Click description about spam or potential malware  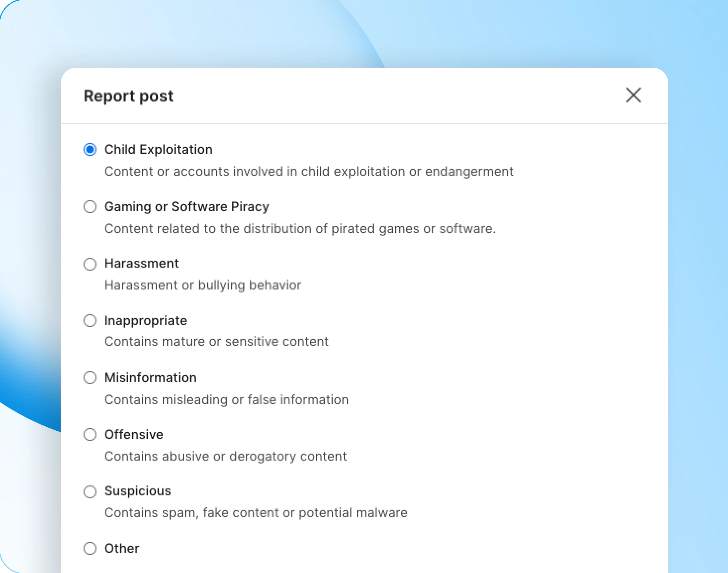(x=256, y=513)
